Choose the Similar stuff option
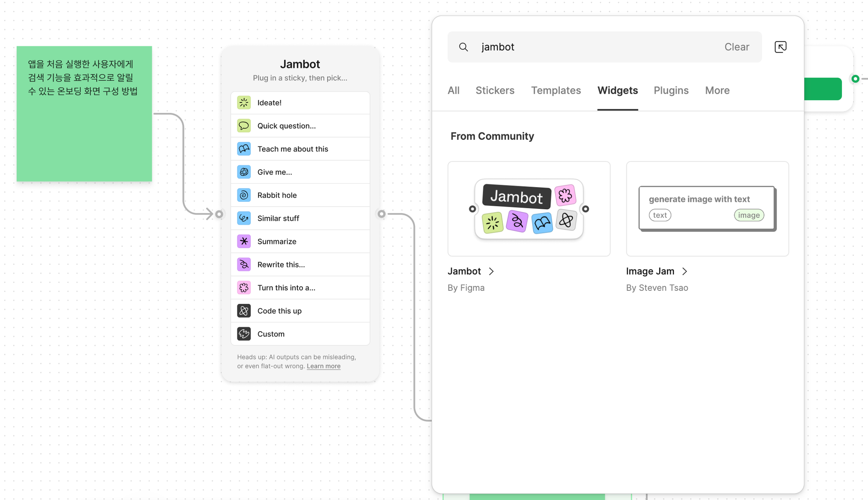This screenshot has height=500, width=868. (300, 218)
